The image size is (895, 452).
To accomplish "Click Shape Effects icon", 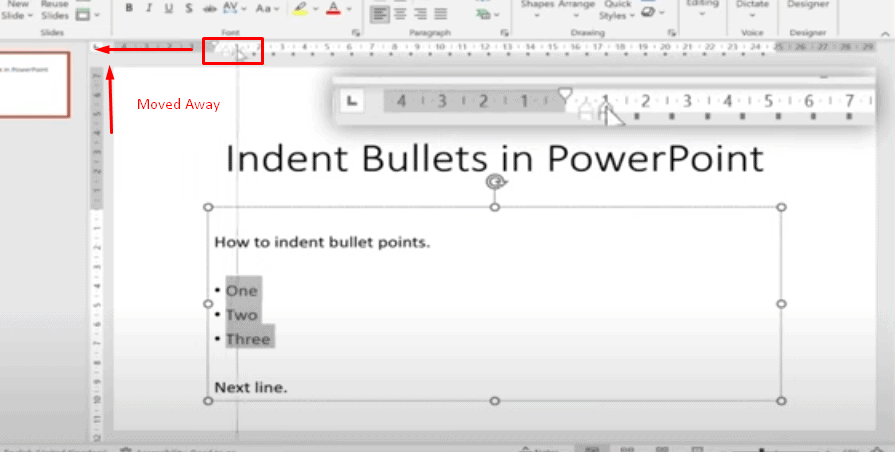I will point(647,11).
